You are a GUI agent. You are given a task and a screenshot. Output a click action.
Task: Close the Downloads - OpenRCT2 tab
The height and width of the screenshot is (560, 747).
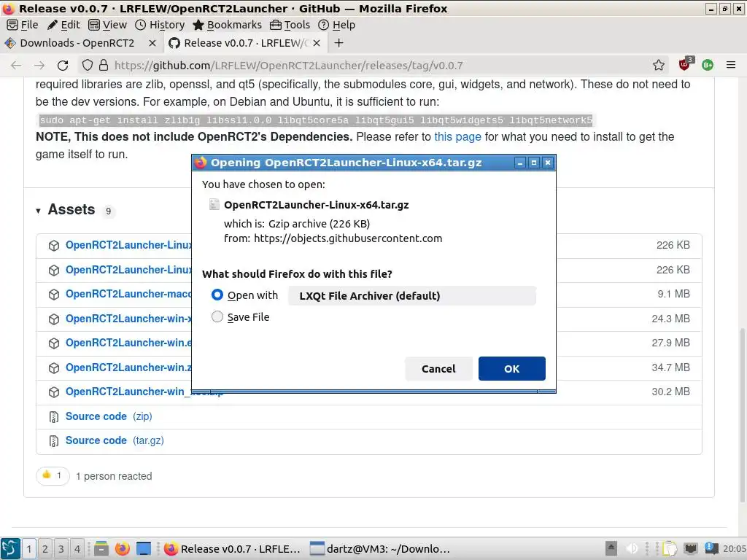click(152, 43)
